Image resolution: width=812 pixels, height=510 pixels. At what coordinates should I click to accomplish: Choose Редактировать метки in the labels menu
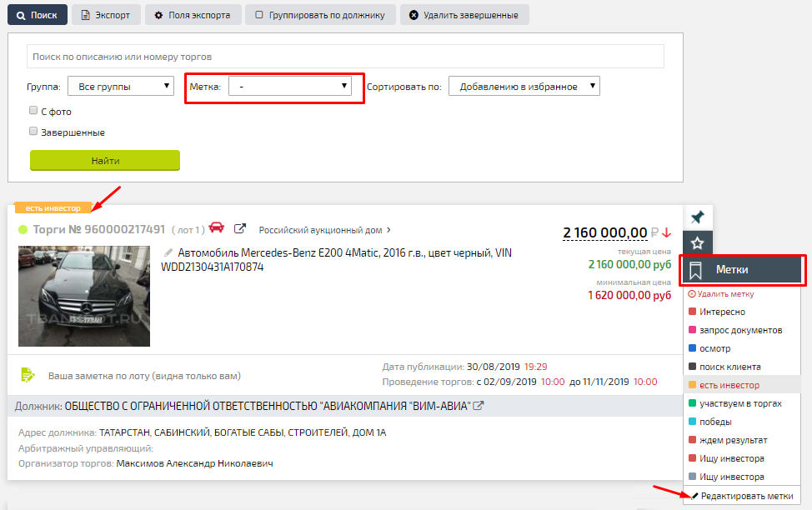pyautogui.click(x=742, y=496)
